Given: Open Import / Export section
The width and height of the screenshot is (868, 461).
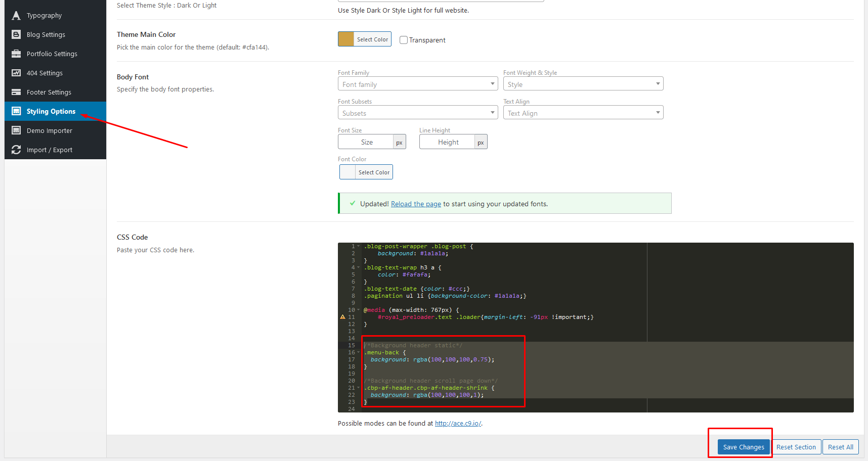Looking at the screenshot, I should coord(55,150).
